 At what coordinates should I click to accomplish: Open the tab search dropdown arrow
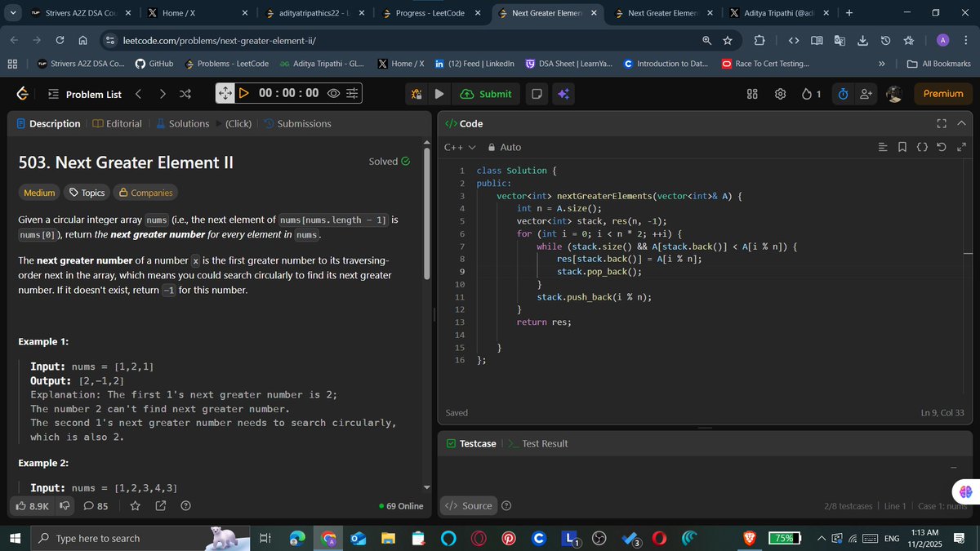pyautogui.click(x=13, y=13)
